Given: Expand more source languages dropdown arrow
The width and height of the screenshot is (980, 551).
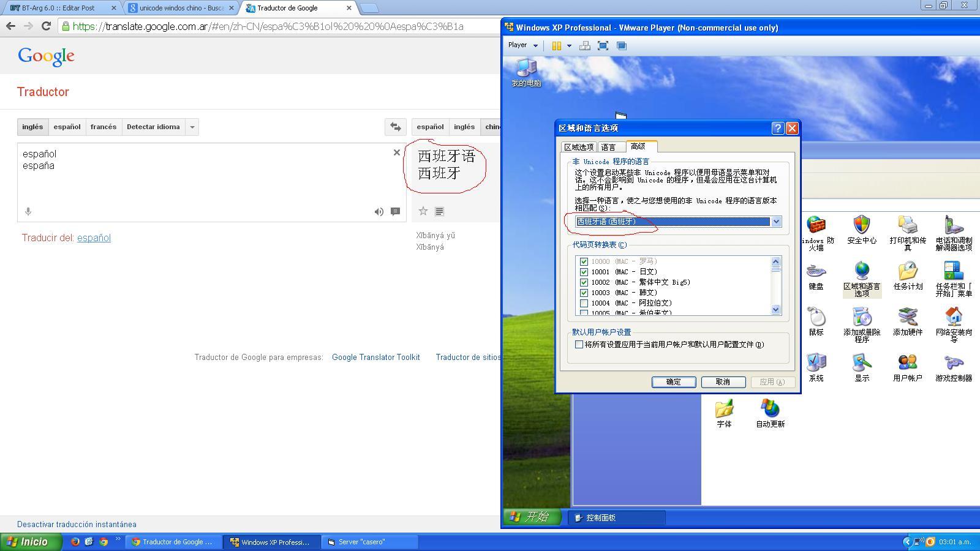Looking at the screenshot, I should 192,127.
